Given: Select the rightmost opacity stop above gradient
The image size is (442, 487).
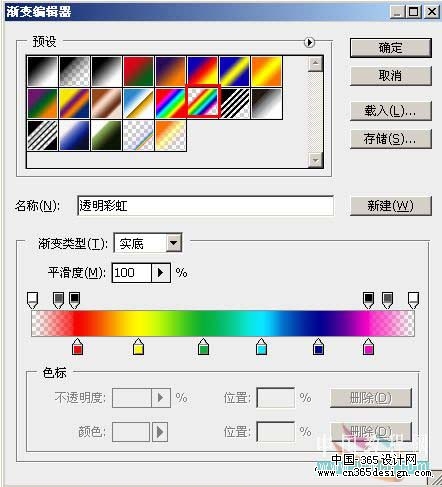Looking at the screenshot, I should point(413,300).
